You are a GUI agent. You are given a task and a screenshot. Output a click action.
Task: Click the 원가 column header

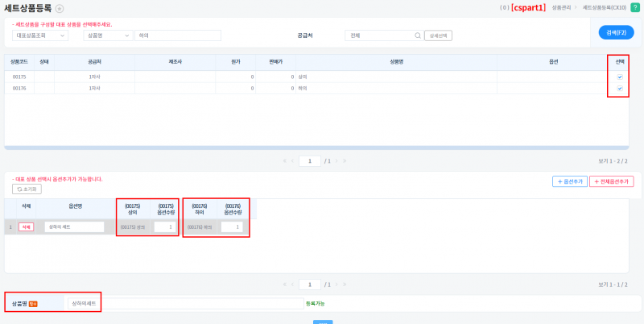pyautogui.click(x=236, y=62)
